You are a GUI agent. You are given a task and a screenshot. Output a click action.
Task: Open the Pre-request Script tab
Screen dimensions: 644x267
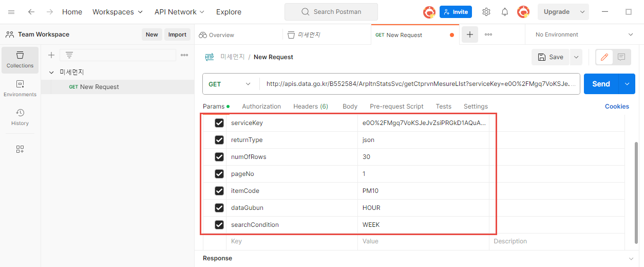(396, 106)
